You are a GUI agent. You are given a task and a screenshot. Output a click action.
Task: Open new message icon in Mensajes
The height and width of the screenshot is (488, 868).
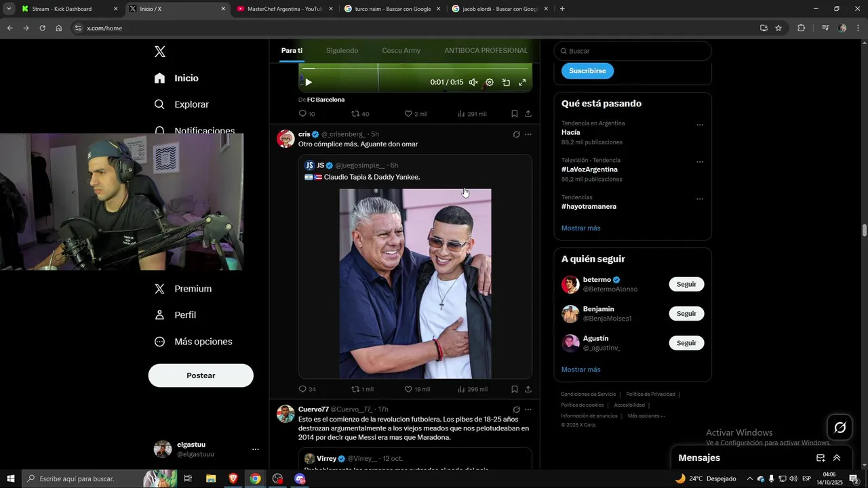[821, 457]
